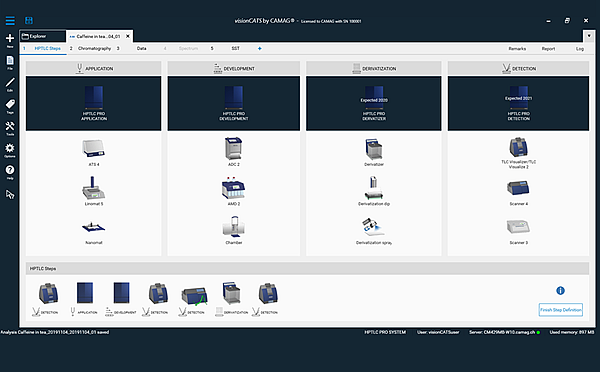Choose the Linomat 5 instrument
This screenshot has width=600, height=372.
[94, 191]
